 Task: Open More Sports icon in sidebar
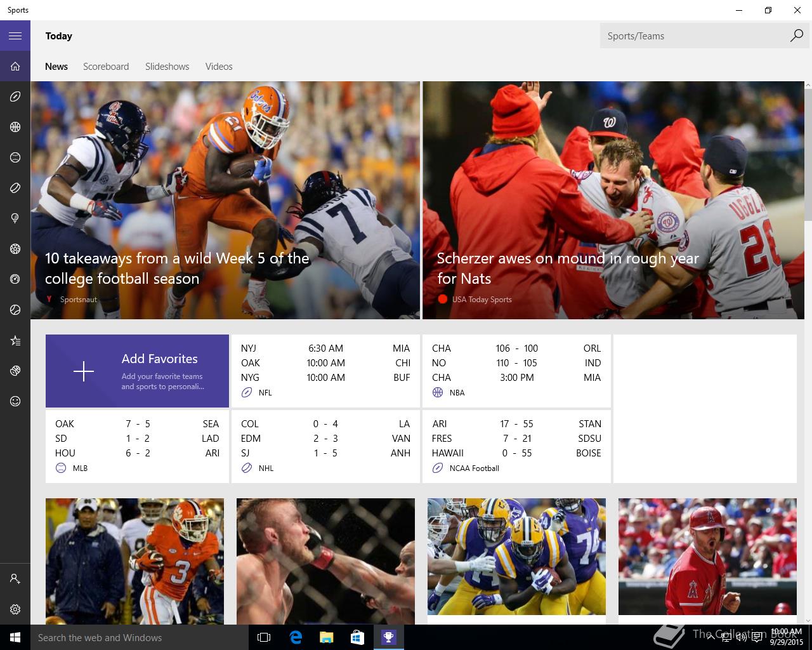(x=15, y=371)
